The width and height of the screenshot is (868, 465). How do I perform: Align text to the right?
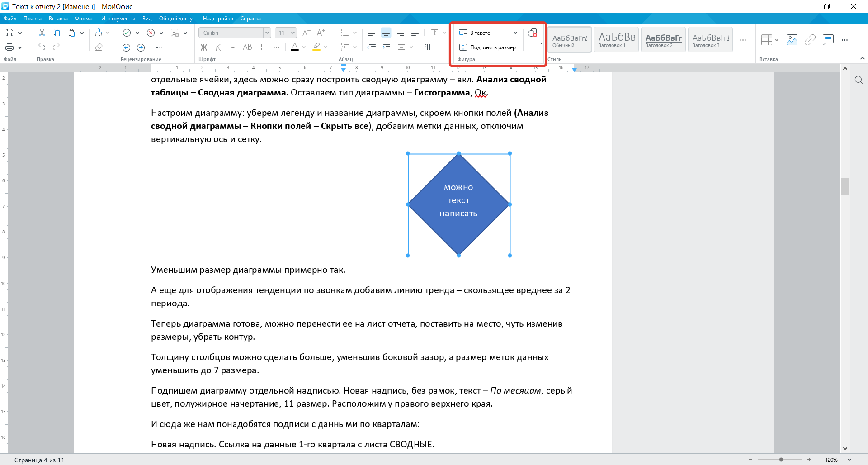tap(401, 33)
